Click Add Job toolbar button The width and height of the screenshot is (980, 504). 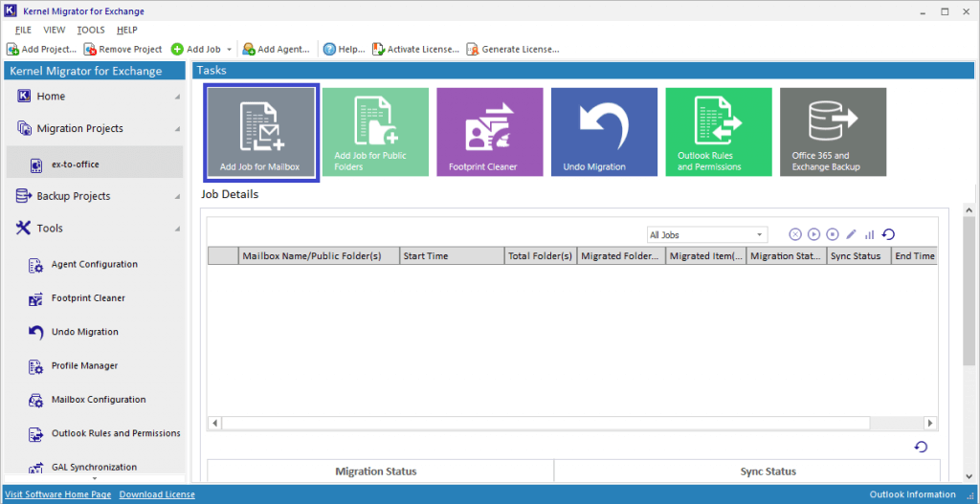coord(196,49)
